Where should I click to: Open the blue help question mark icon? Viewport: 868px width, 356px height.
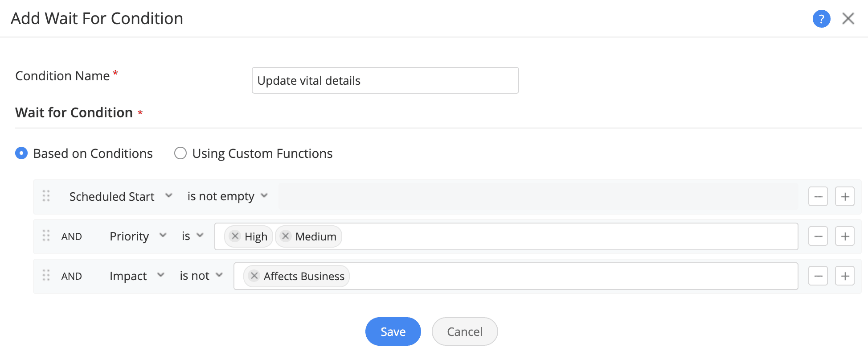[x=821, y=19]
